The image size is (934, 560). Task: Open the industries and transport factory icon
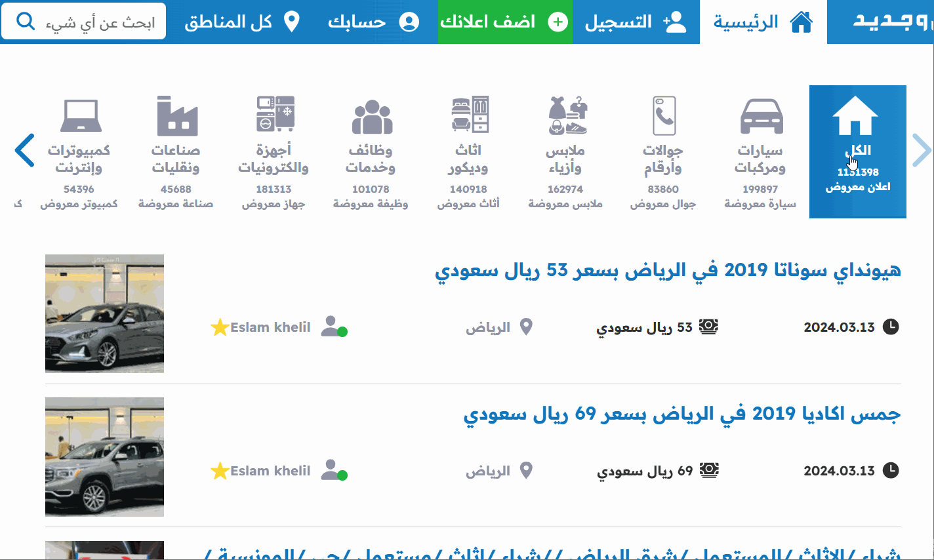tap(176, 116)
